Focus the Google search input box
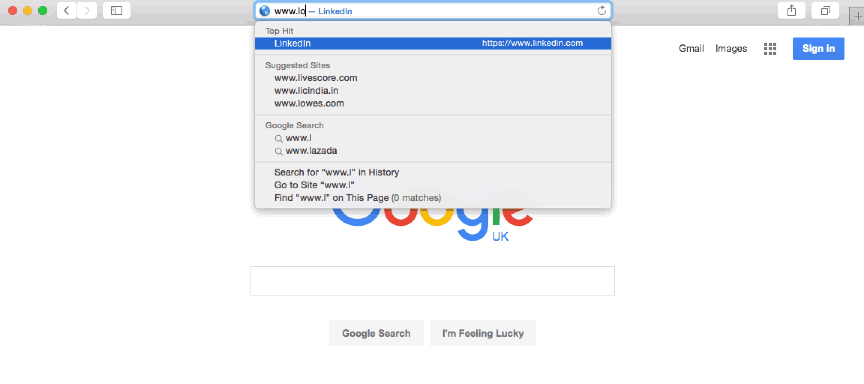The height and width of the screenshot is (384, 864). pos(433,281)
